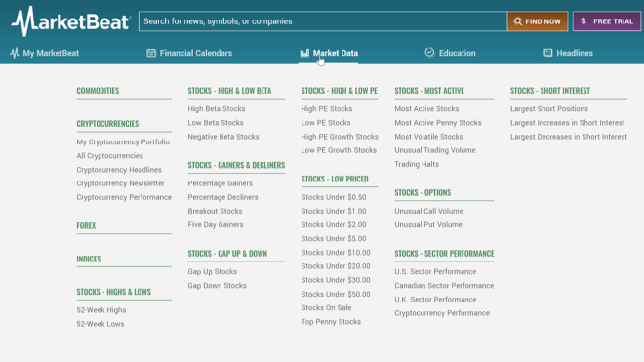Open Most Active Stocks link
The image size is (644, 362).
(x=426, y=109)
